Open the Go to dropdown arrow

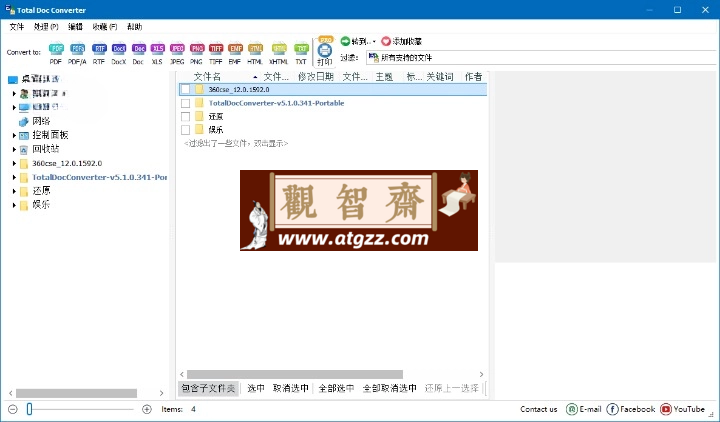[x=374, y=42]
